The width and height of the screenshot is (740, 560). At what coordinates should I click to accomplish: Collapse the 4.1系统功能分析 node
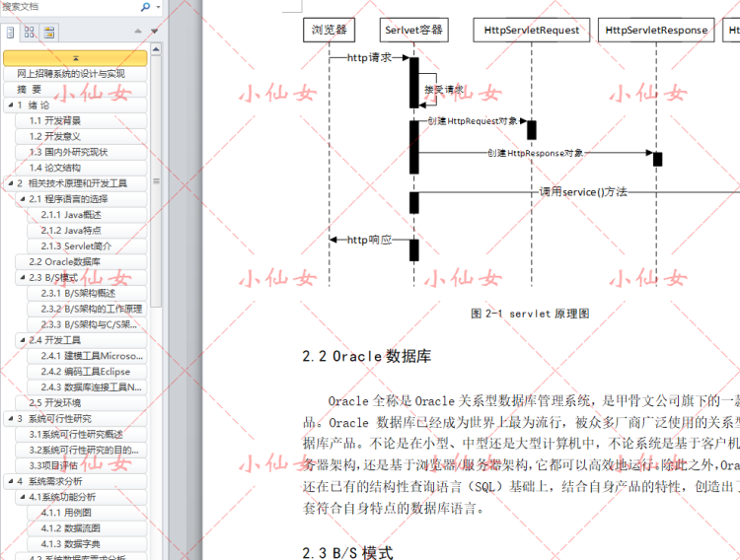22,496
